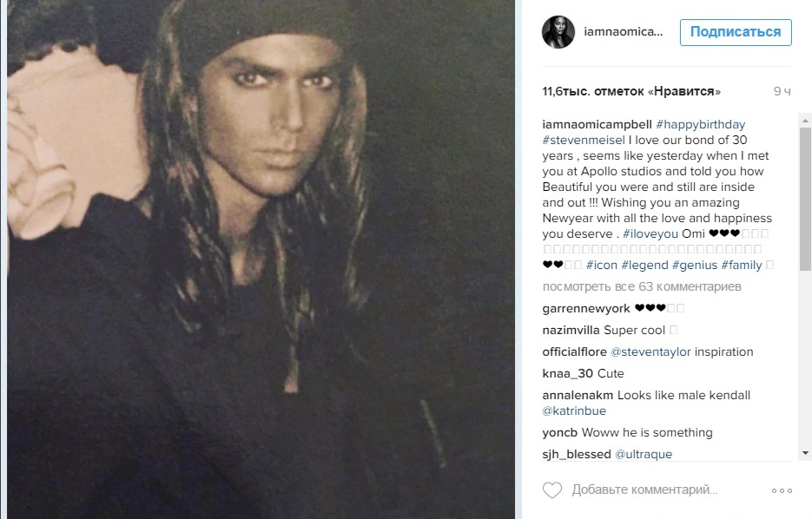Open the #genius hashtag

(x=695, y=265)
